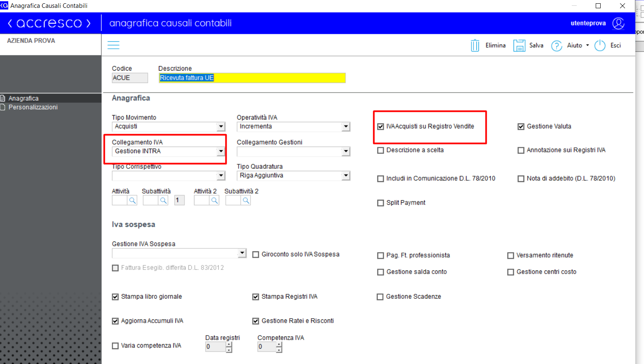This screenshot has width=644, height=364.
Task: Click the Aiuto question mark icon
Action: 556,45
